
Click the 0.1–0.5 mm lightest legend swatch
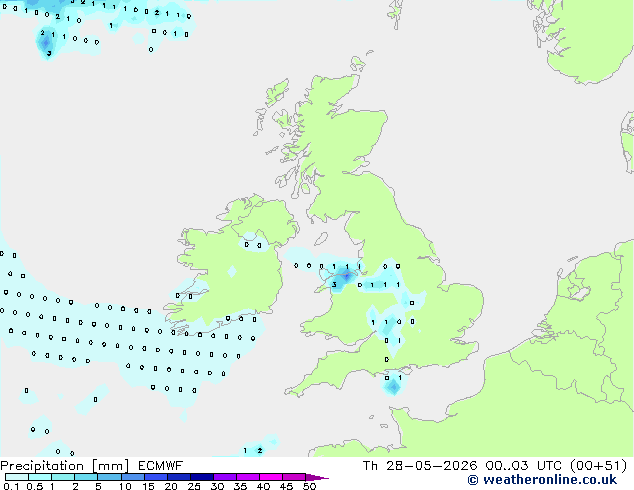(x=17, y=477)
